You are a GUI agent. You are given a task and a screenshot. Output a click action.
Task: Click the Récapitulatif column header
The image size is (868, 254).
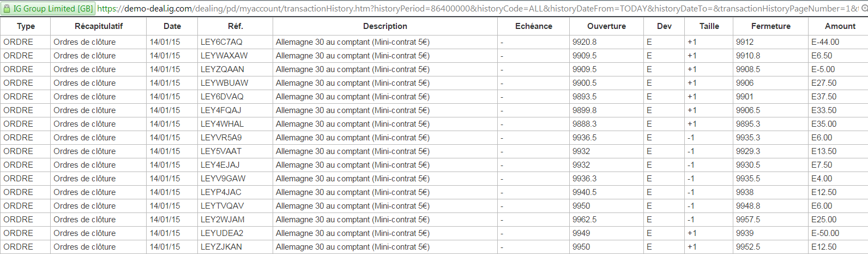coord(99,26)
